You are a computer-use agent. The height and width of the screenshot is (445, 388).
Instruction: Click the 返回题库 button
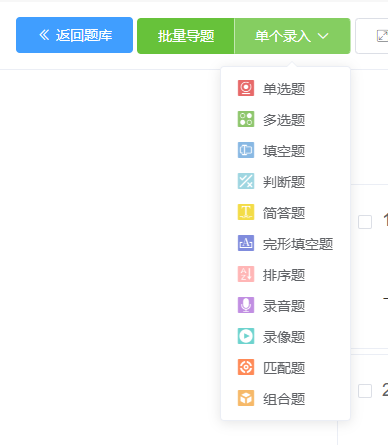tap(74, 35)
